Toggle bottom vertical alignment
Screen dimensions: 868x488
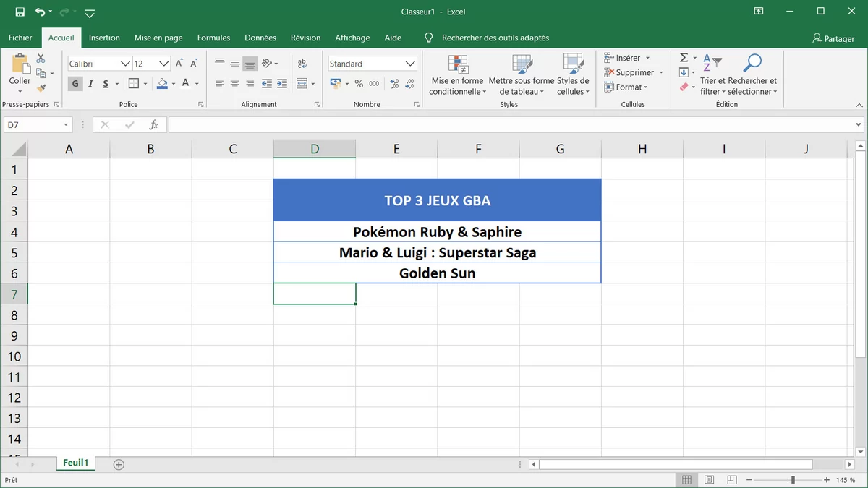[250, 63]
